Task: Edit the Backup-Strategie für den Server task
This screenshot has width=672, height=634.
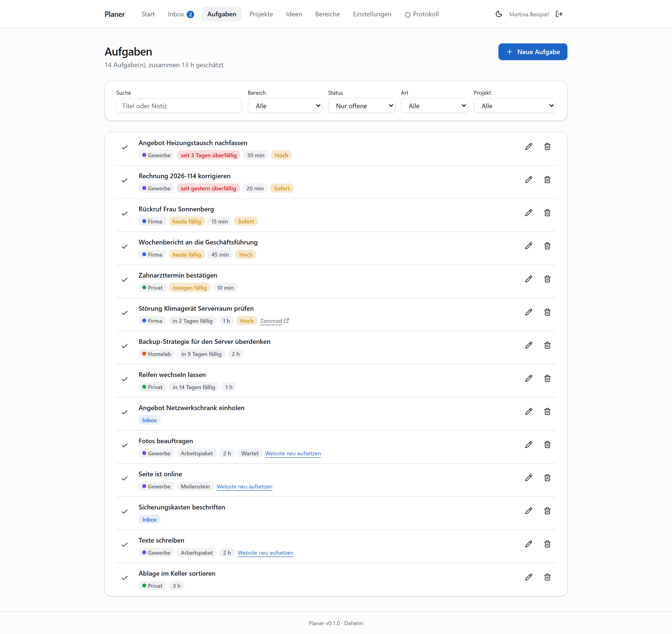Action: pos(529,345)
